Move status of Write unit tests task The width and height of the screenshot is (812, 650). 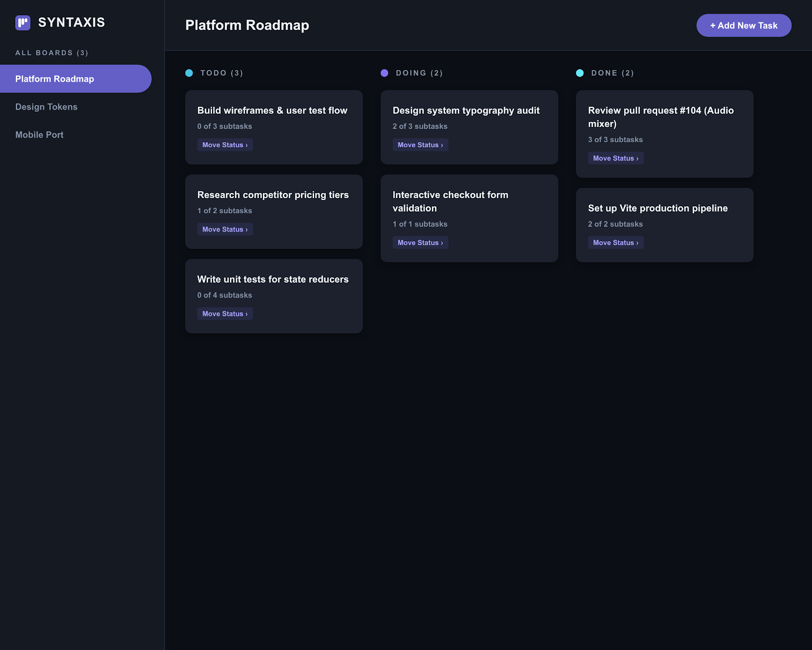[225, 314]
